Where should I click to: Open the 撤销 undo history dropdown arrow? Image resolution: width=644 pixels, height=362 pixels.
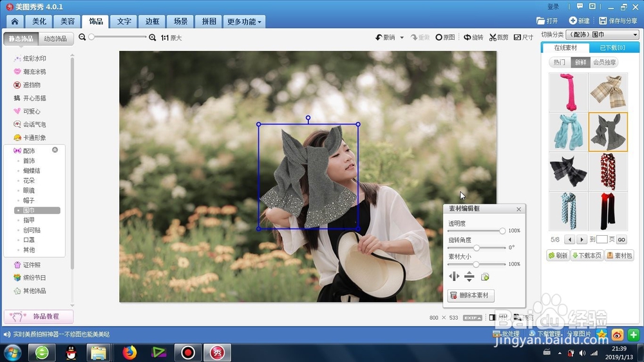(x=402, y=37)
